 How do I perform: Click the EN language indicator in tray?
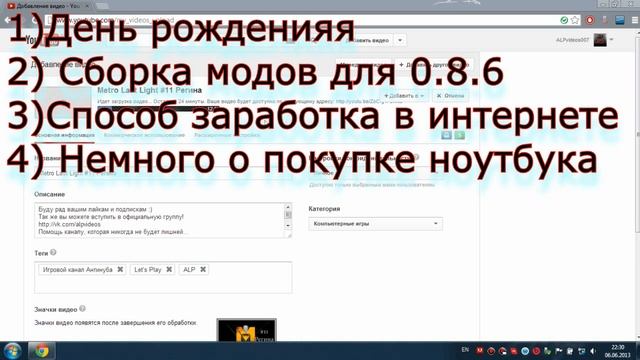click(465, 350)
